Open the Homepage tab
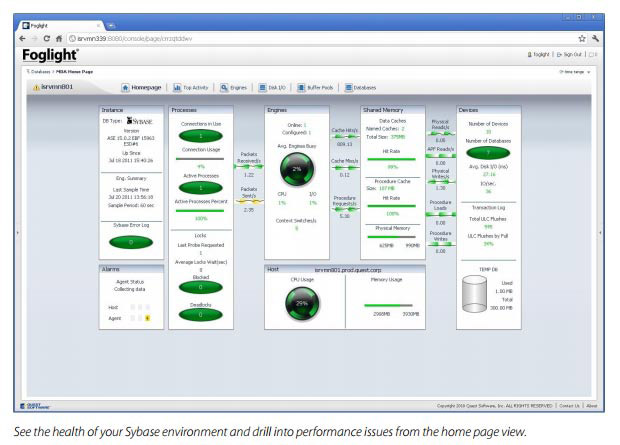Screen dimensions: 620x445 tap(142, 87)
